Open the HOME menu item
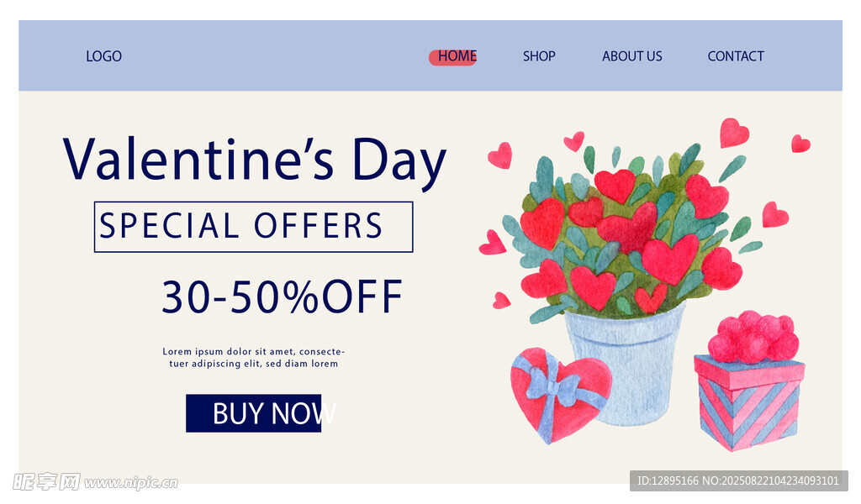The height and width of the screenshot is (504, 861). pos(456,56)
